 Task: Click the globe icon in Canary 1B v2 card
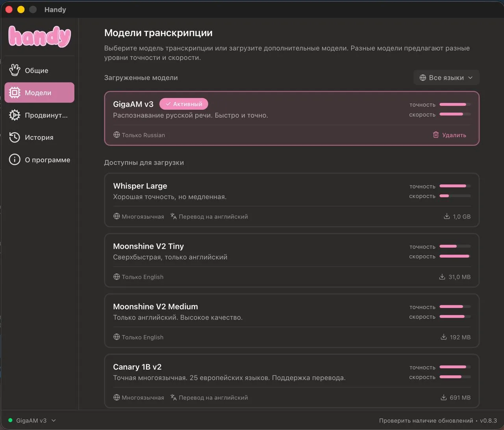click(117, 397)
